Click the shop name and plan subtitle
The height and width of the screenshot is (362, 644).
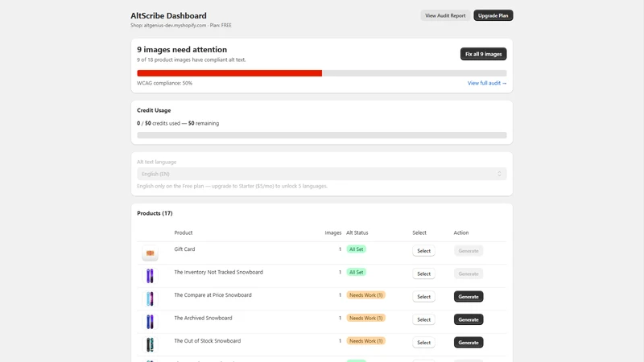[x=181, y=26]
